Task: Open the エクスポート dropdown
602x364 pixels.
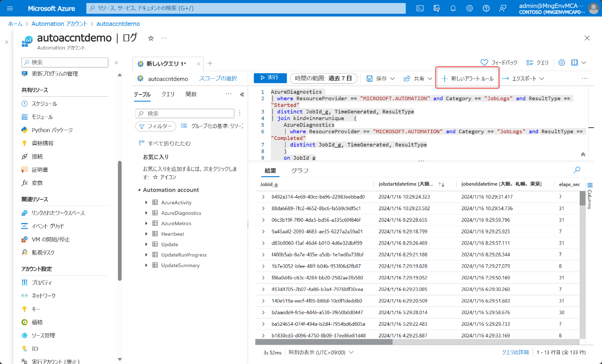Action: coord(523,79)
